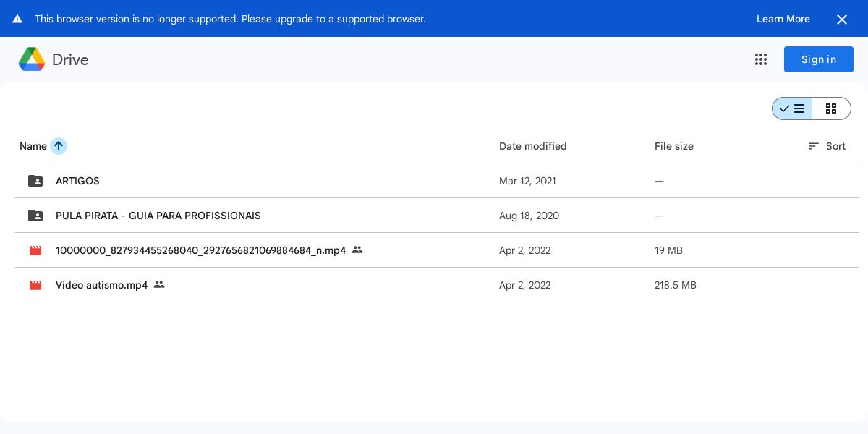Click the Learn More link in banner

point(783,19)
